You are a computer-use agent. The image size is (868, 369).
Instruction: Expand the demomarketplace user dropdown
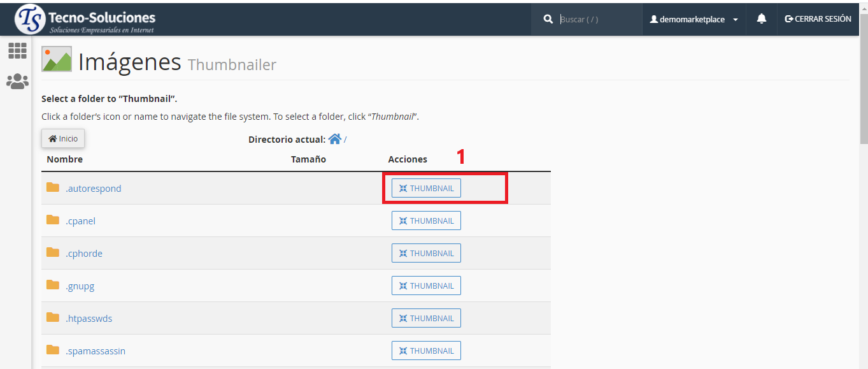click(x=694, y=20)
